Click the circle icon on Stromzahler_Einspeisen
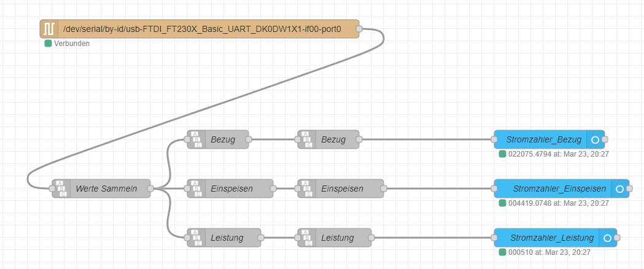Screen dimensions: 644x269 619,189
